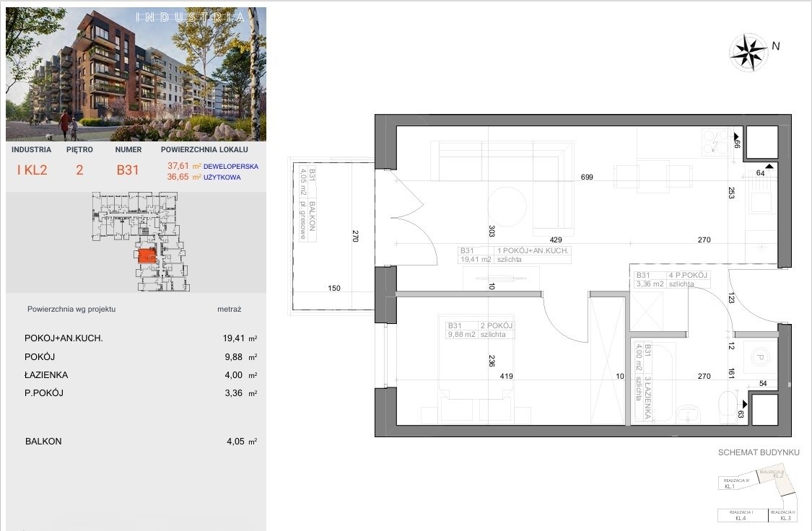This screenshot has height=531, width=812.
Task: Click the B31 apartment number
Action: (128, 171)
